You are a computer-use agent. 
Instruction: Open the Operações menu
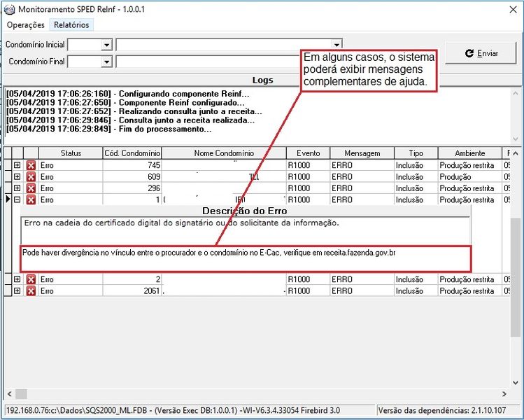point(25,25)
